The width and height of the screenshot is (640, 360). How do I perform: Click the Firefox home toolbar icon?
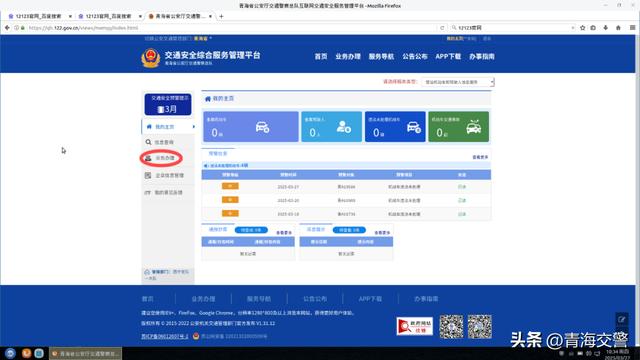(x=618, y=28)
